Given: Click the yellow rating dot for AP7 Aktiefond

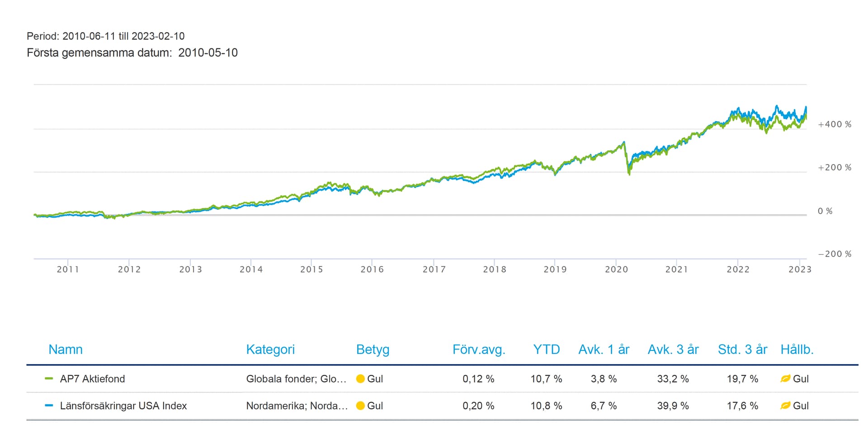Looking at the screenshot, I should tap(360, 379).
